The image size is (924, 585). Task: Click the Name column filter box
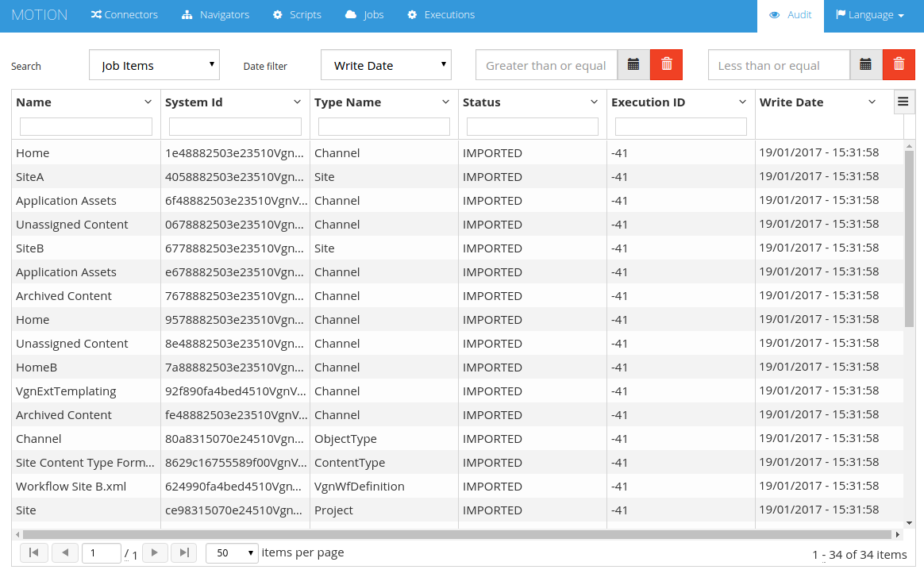point(86,127)
